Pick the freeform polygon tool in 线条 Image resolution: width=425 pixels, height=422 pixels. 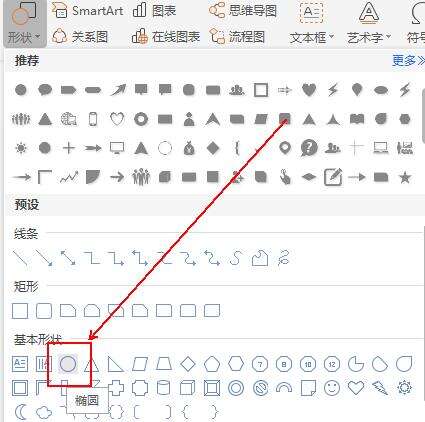pos(260,258)
